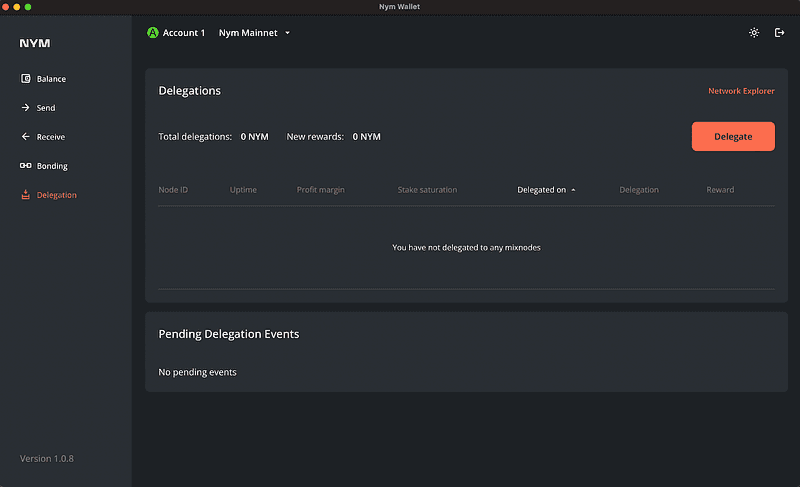Viewport: 800px width, 487px height.
Task: Click the NYM logo
Action: point(35,44)
